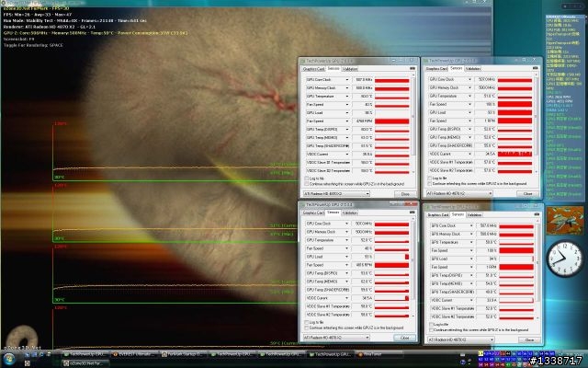Screen dimensions: 588x368
Task: Enable Continue refreshing checkbox in the upper-right GPU-Z window
Action: (430, 184)
